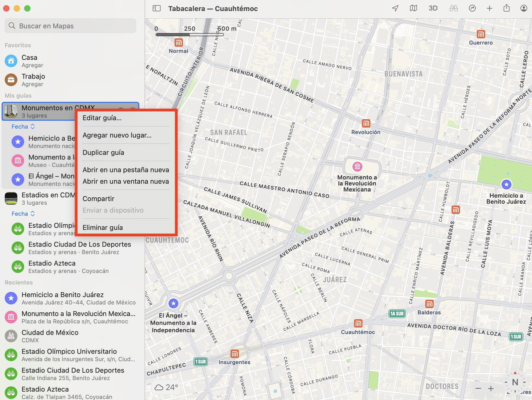Click the compass N control
Viewport: 532px width, 400px height.
pos(515,382)
